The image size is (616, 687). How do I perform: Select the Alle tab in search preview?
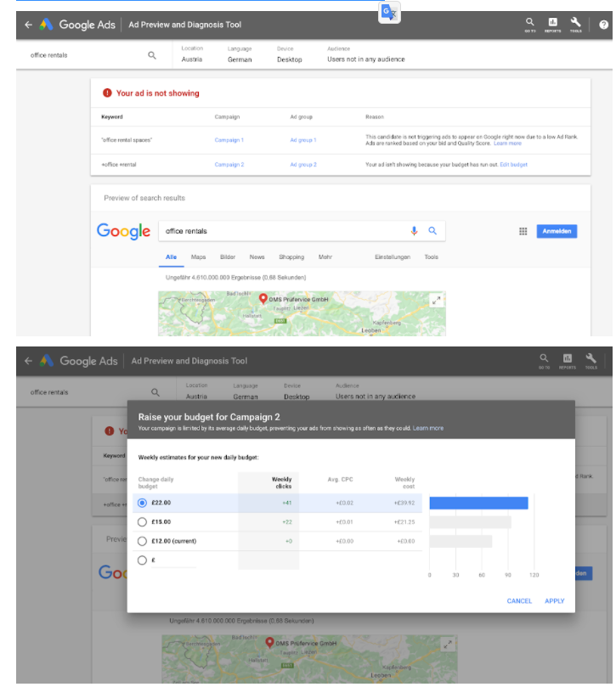click(171, 257)
